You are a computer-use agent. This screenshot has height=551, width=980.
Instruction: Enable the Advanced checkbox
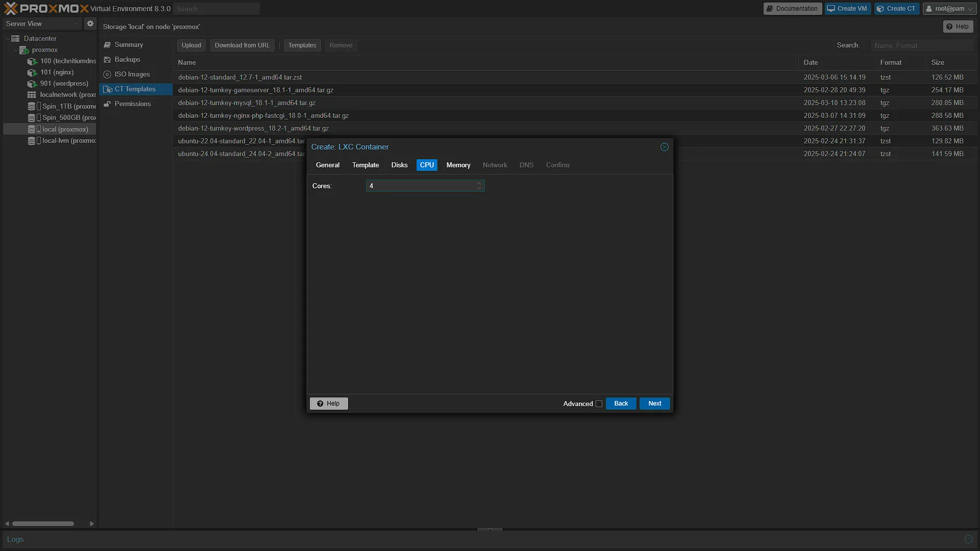pos(599,404)
